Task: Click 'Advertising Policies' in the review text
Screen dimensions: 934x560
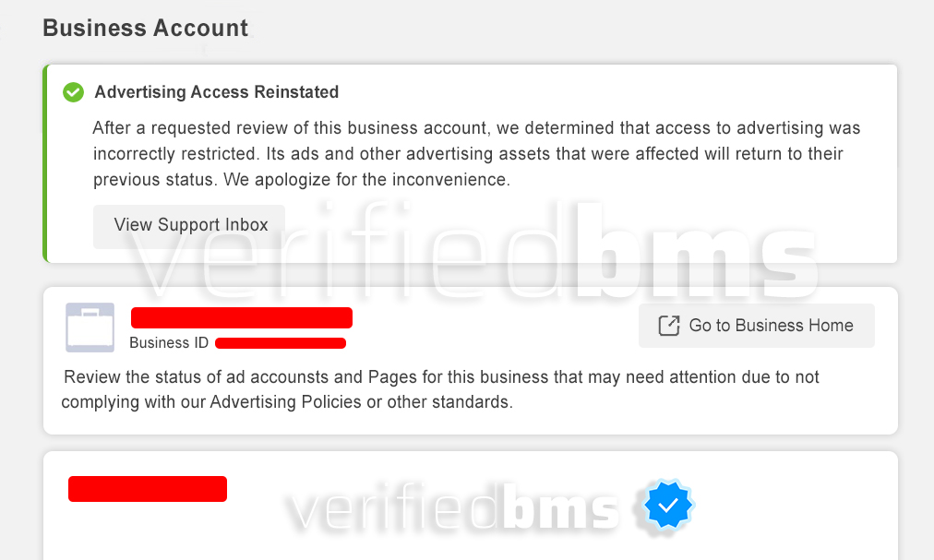Action: tap(285, 402)
